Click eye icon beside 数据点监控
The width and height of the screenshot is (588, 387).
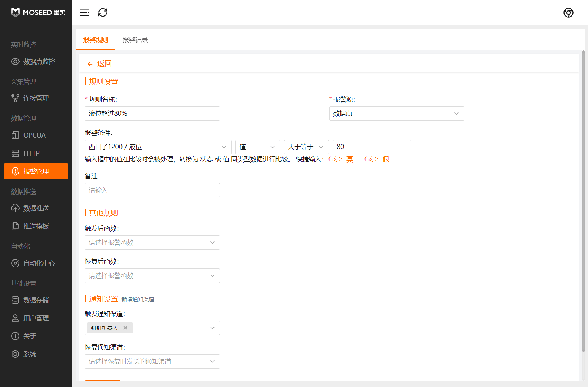pos(15,62)
